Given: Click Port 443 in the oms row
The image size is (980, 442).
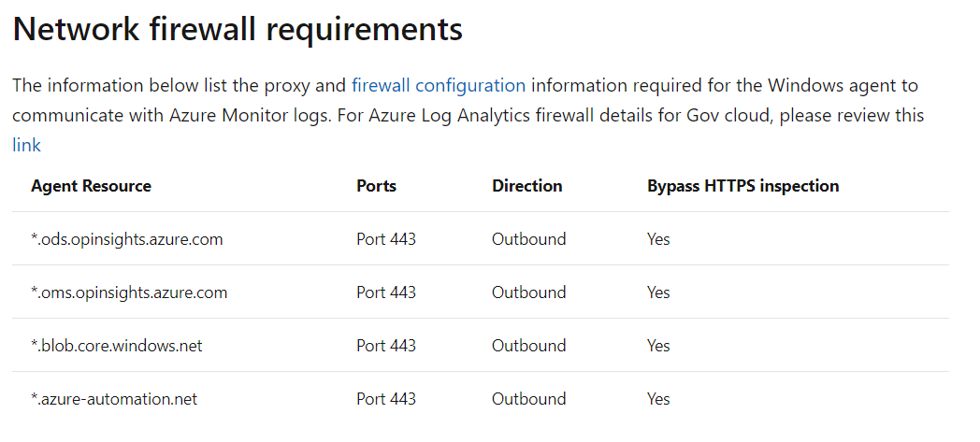Looking at the screenshot, I should (386, 292).
